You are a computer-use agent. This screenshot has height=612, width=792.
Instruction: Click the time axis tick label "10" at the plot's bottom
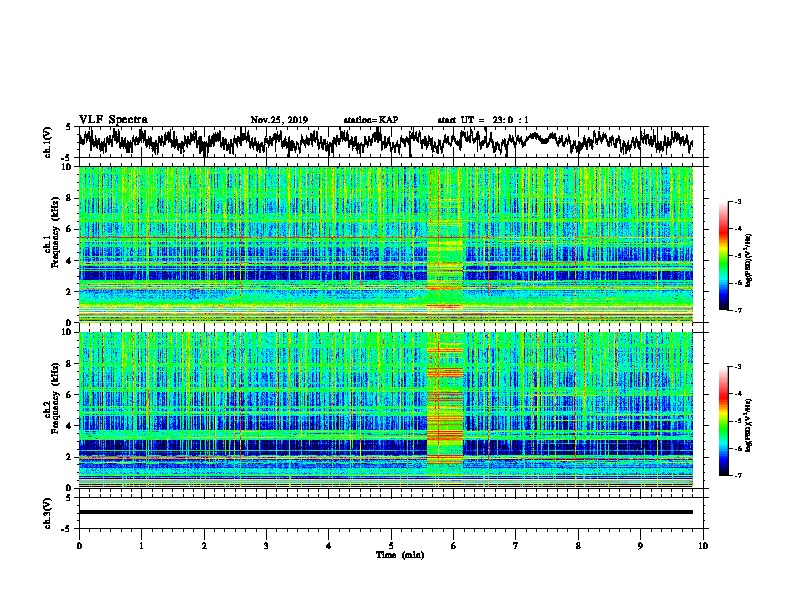tap(703, 546)
